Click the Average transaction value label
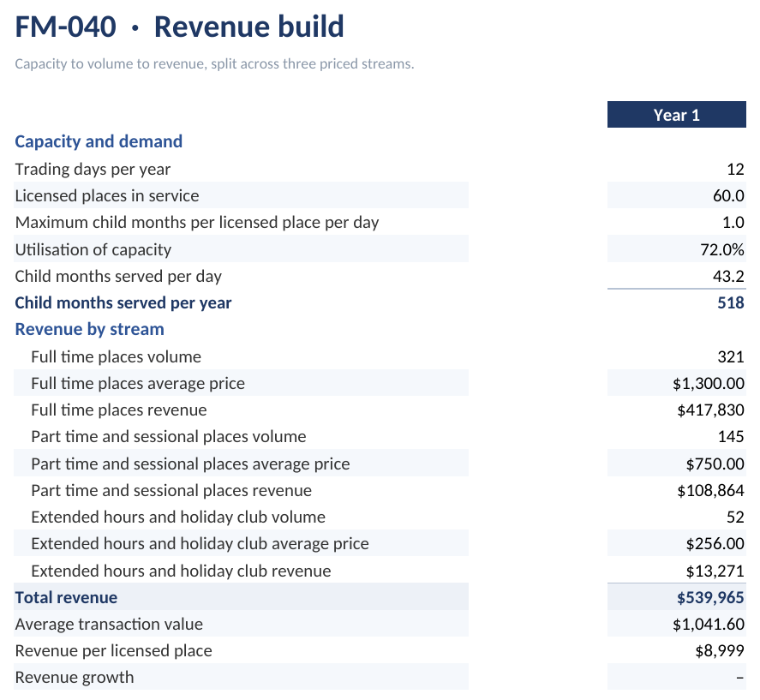The width and height of the screenshot is (760, 700). click(x=109, y=625)
